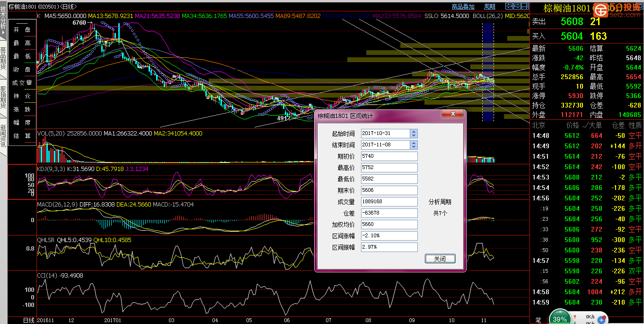Click the 大单 column header

[596, 126]
